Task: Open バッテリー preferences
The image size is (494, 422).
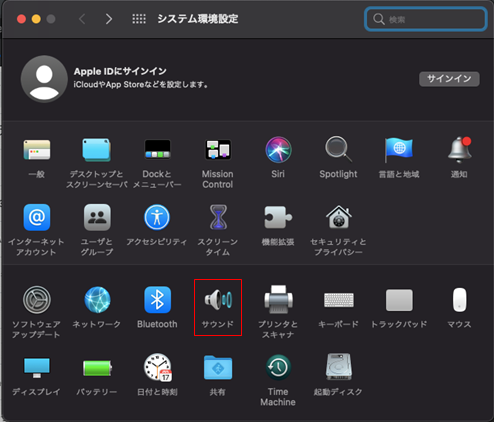Action: coord(97,368)
